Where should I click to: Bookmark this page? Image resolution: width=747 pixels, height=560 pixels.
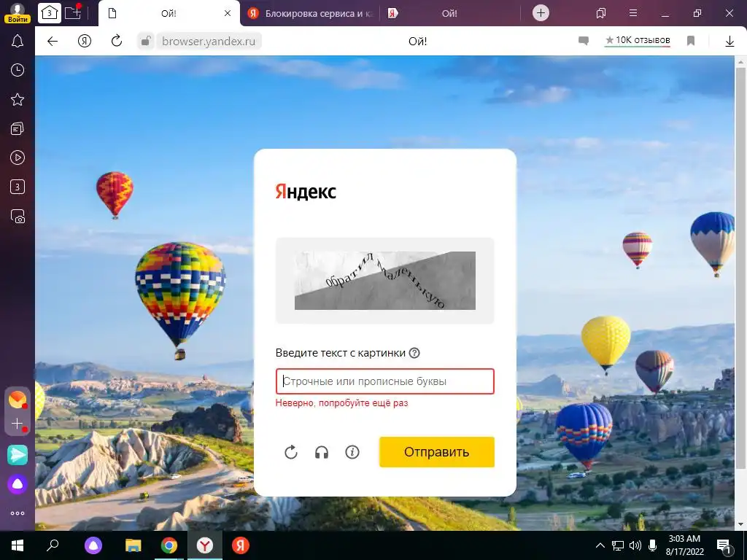(691, 41)
